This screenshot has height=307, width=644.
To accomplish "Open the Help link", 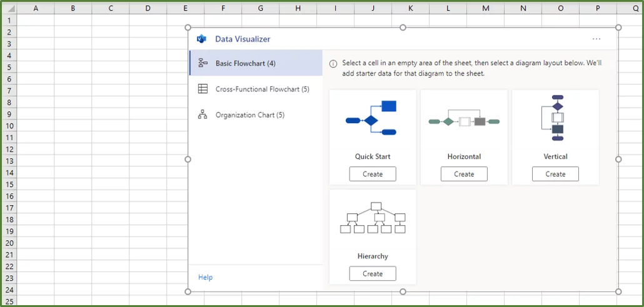I will (205, 277).
